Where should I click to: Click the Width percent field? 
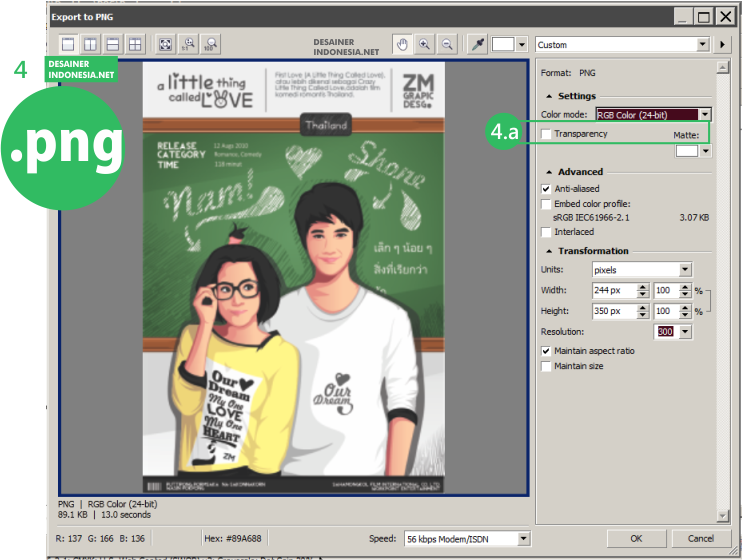point(667,290)
